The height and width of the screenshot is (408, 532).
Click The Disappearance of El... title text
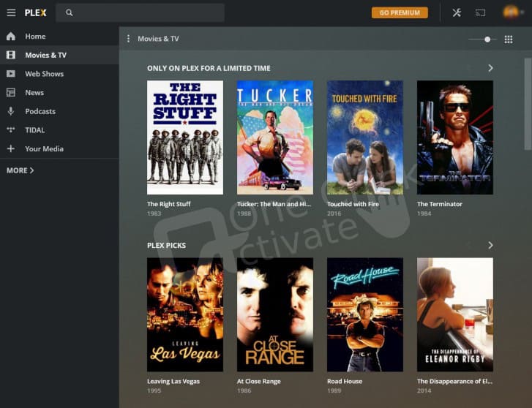click(x=454, y=381)
